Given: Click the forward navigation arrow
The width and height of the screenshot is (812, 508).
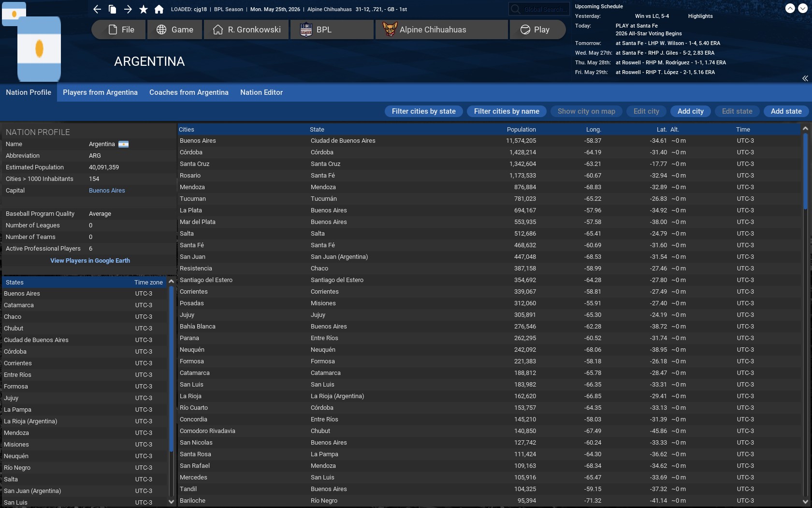Looking at the screenshot, I should click(128, 9).
